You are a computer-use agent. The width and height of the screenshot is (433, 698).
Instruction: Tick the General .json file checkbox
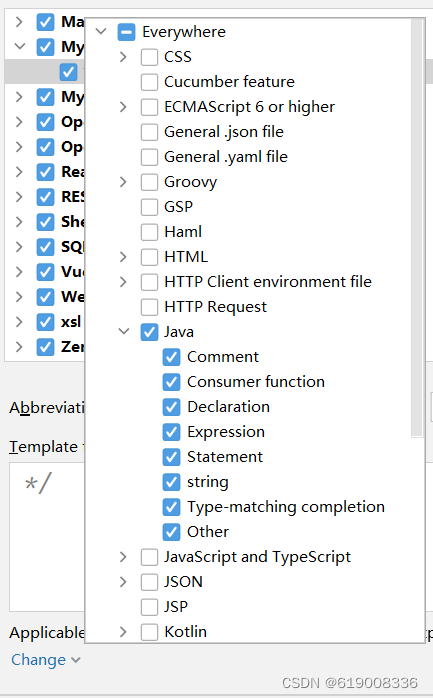pyautogui.click(x=149, y=132)
